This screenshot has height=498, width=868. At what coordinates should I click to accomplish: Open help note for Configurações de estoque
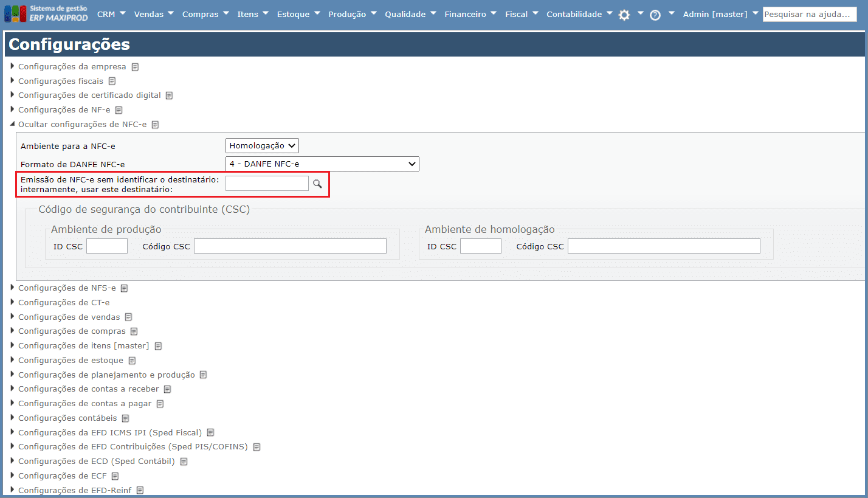[x=132, y=361]
